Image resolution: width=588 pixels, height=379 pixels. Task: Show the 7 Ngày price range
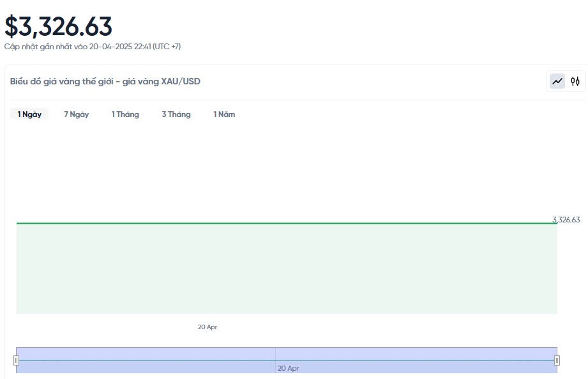[x=76, y=114]
